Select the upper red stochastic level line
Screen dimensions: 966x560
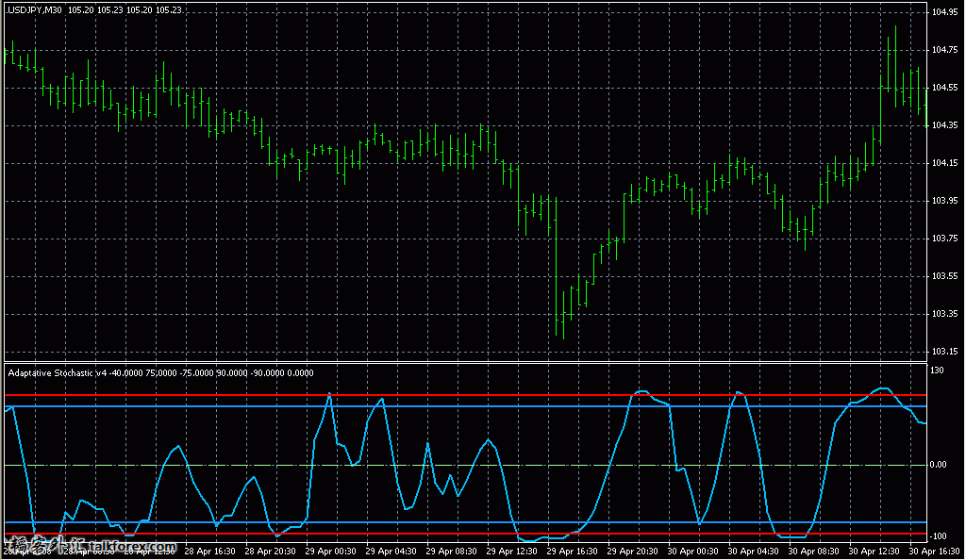point(465,395)
